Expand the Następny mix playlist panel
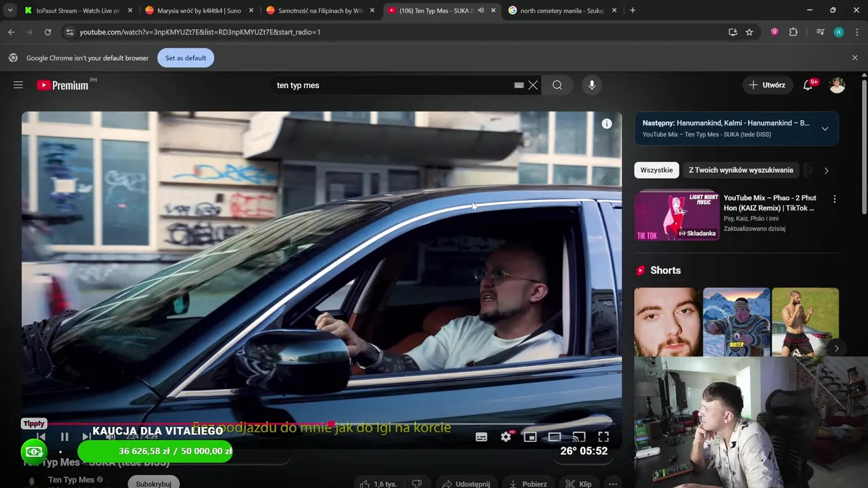This screenshot has height=488, width=868. point(825,129)
